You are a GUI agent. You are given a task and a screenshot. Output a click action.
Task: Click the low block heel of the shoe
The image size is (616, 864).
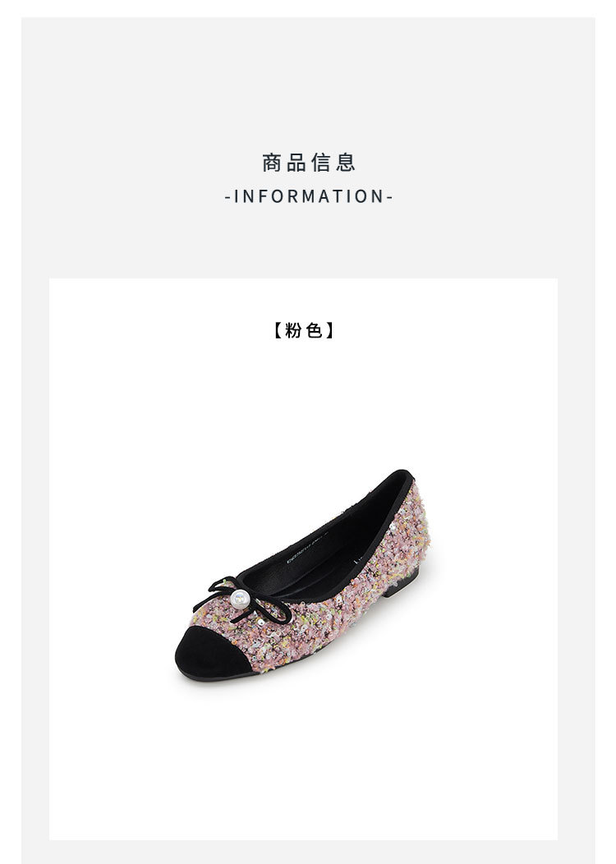401,583
